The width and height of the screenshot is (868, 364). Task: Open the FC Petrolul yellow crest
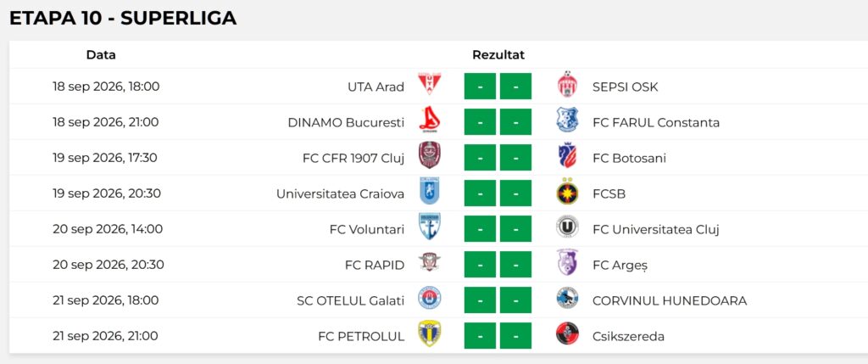(430, 333)
